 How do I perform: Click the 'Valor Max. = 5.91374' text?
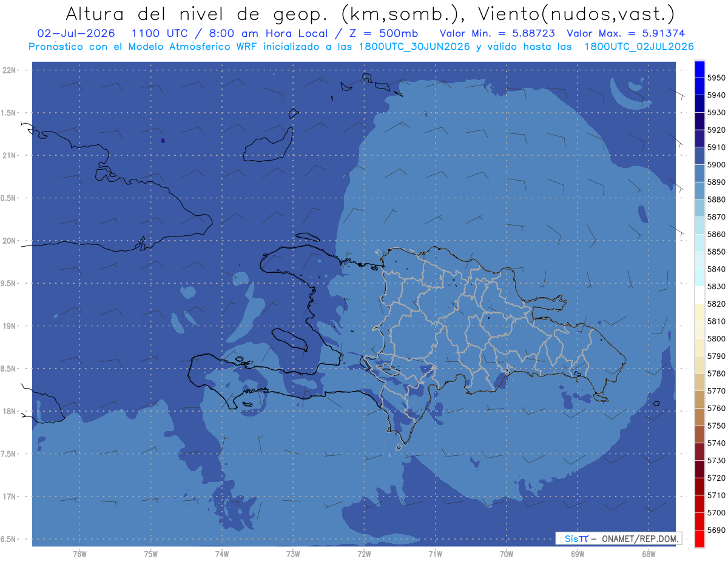(x=626, y=33)
